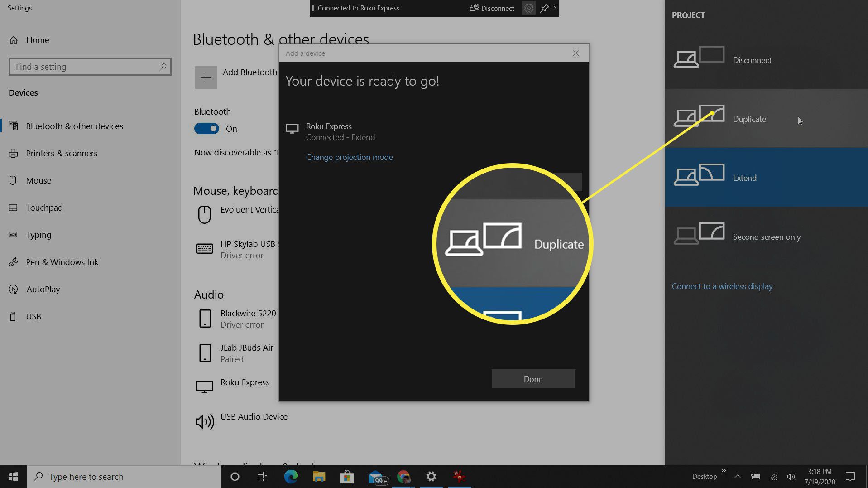Click the plus icon to add Bluetooth device
Screen dimensions: 868x488
point(206,77)
